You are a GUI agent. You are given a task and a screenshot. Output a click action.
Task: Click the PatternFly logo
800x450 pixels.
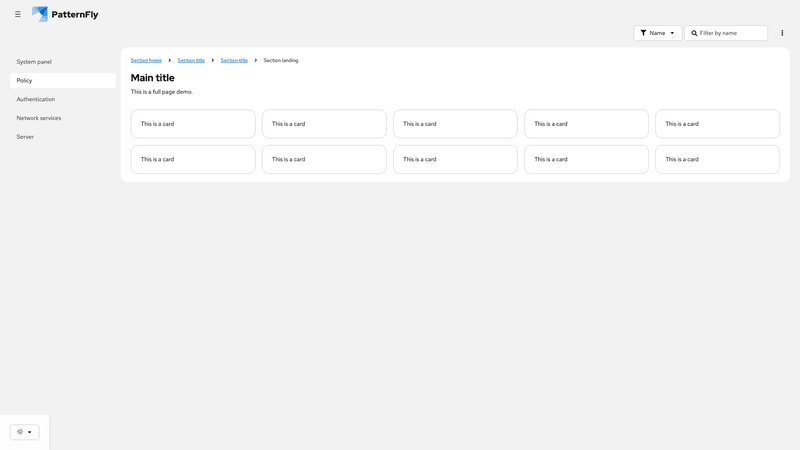[x=65, y=14]
